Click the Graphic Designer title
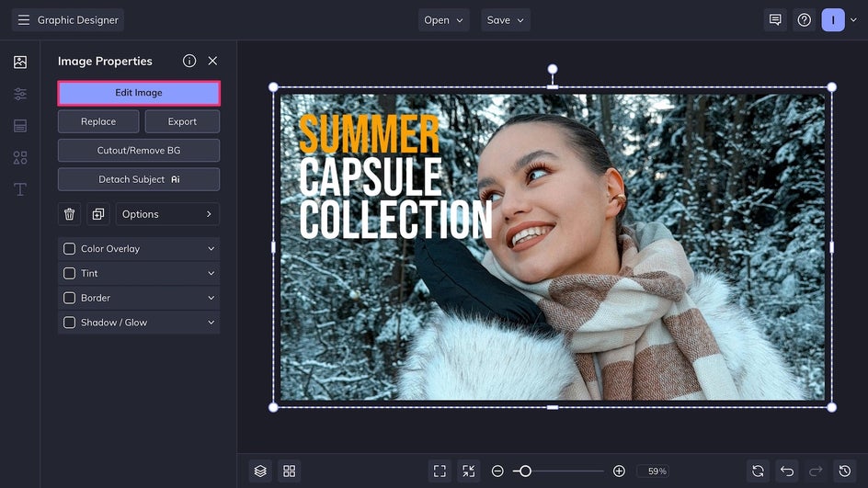Screen dimensions: 868x488 click(78, 20)
